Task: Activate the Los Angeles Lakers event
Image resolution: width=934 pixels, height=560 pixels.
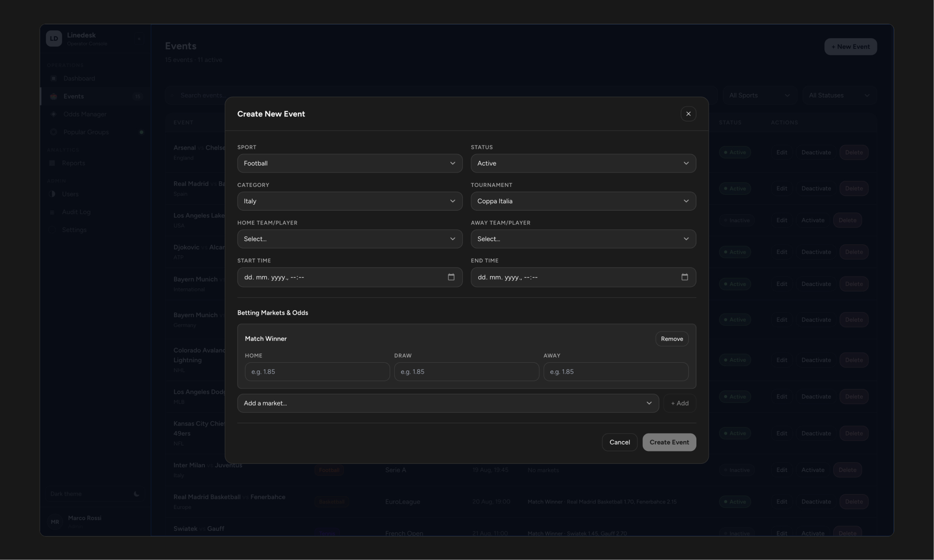Action: (812, 220)
